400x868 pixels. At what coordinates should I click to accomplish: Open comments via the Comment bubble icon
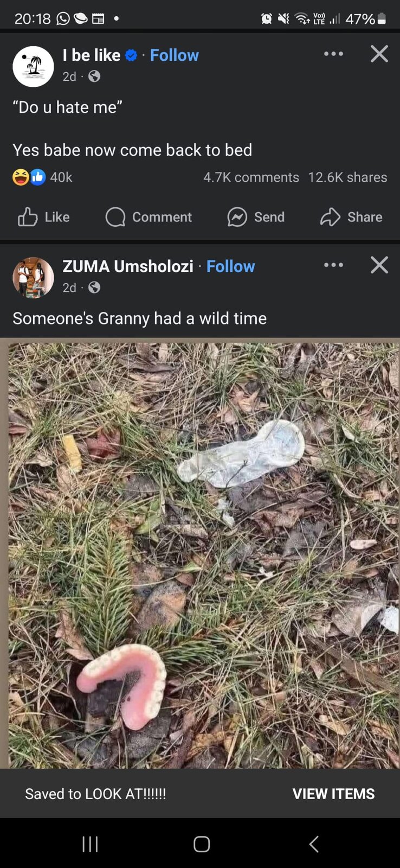115,217
